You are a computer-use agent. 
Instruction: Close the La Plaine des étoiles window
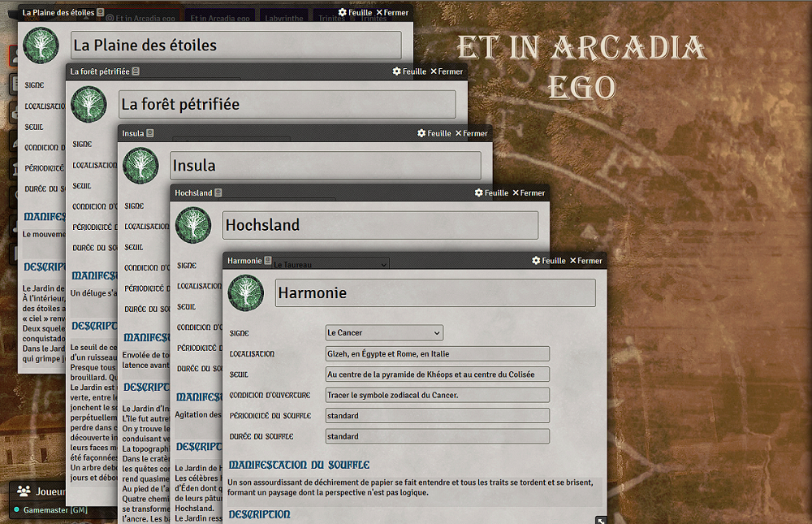pos(392,13)
